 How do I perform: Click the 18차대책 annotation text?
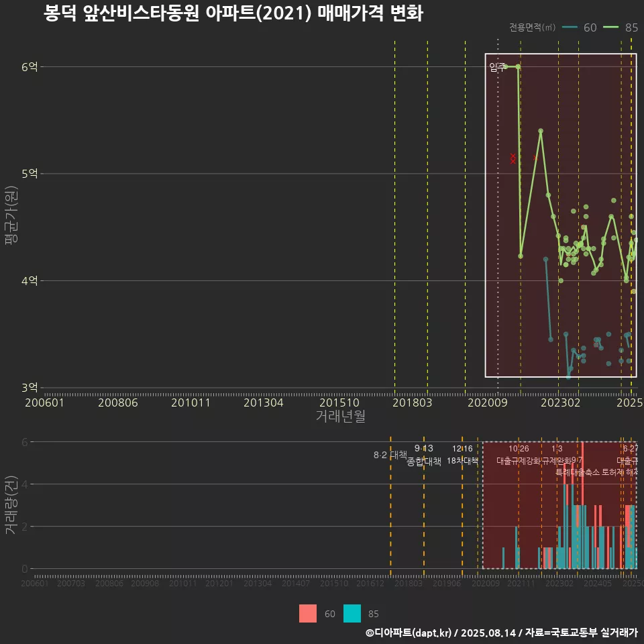(462, 461)
